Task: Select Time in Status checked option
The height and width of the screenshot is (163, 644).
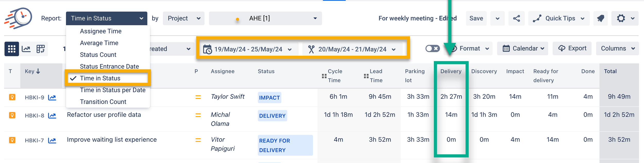Action: [x=100, y=78]
